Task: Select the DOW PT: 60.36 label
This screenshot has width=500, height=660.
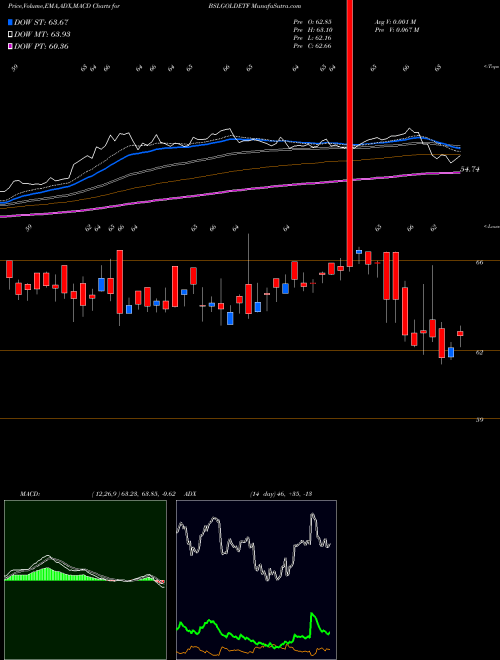Action: coord(41,46)
